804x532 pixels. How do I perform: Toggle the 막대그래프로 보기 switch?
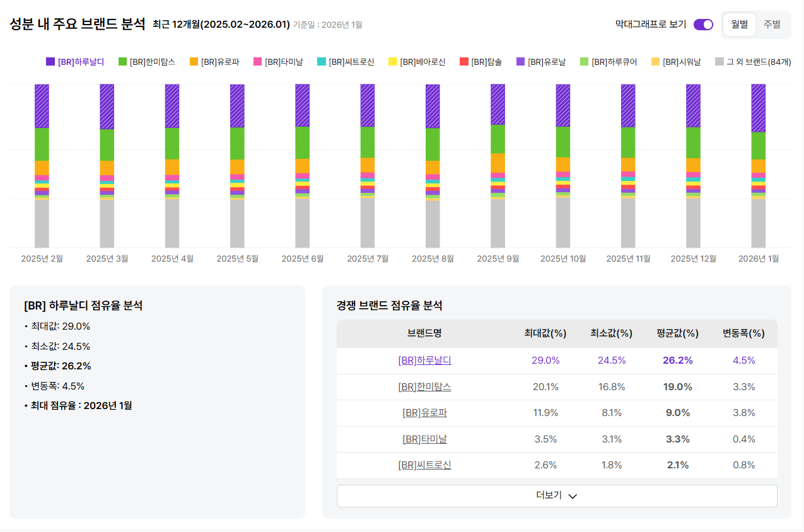pos(703,25)
